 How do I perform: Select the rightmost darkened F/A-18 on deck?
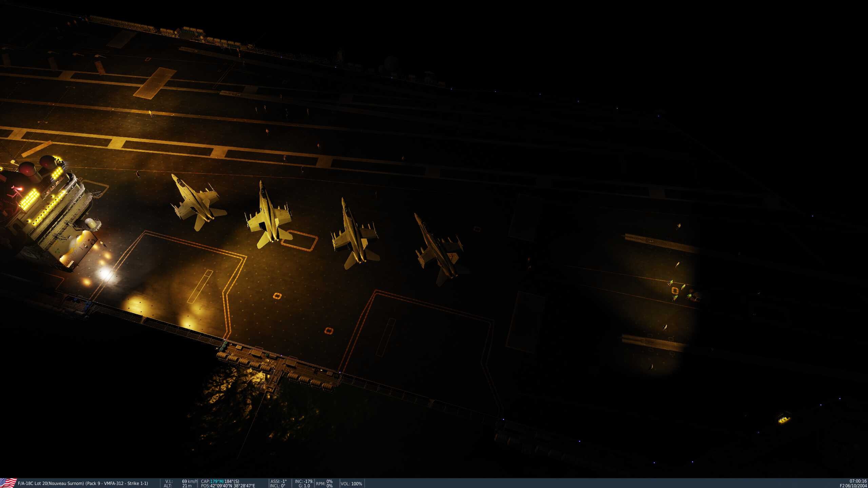coord(439,249)
